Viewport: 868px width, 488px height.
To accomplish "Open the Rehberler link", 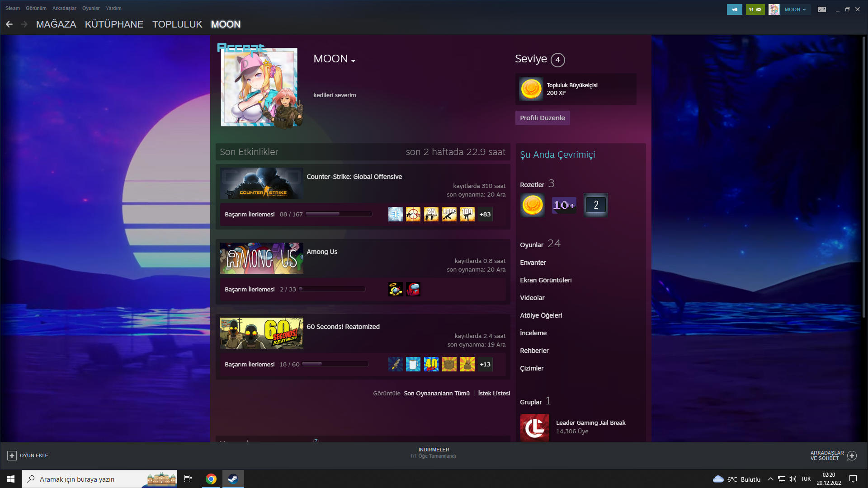I will pos(534,351).
